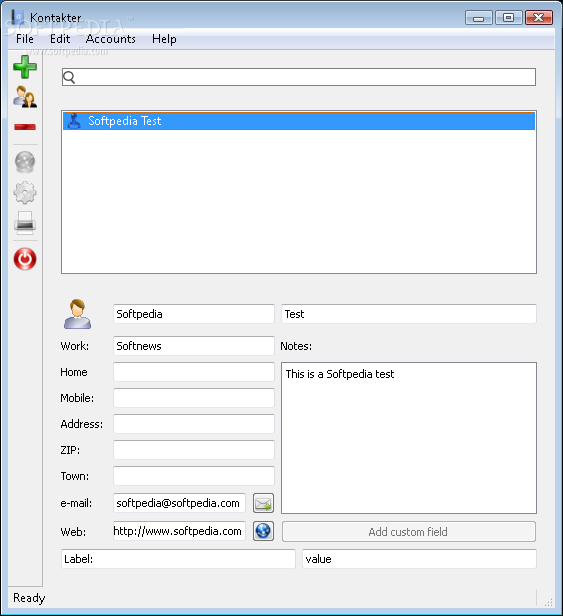Click the magnifier icon in search box

point(69,77)
